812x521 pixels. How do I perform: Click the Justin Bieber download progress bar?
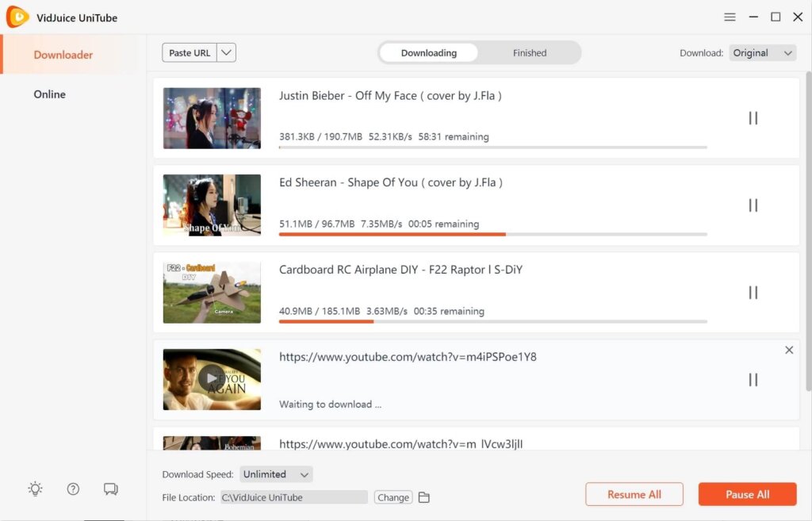pos(493,147)
